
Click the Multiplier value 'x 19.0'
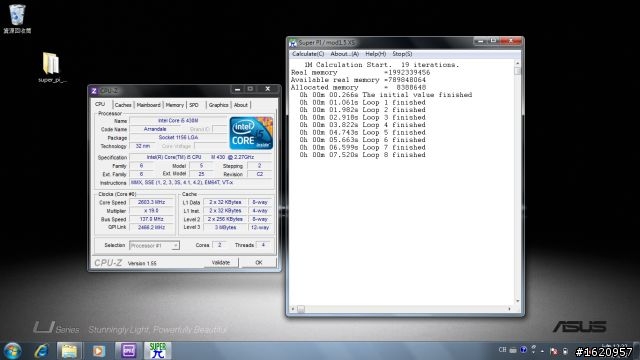click(151, 211)
